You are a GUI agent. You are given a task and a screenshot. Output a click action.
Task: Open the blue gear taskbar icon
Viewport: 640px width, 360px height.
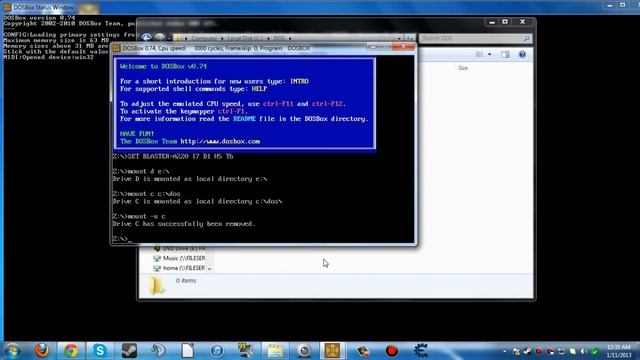420,351
